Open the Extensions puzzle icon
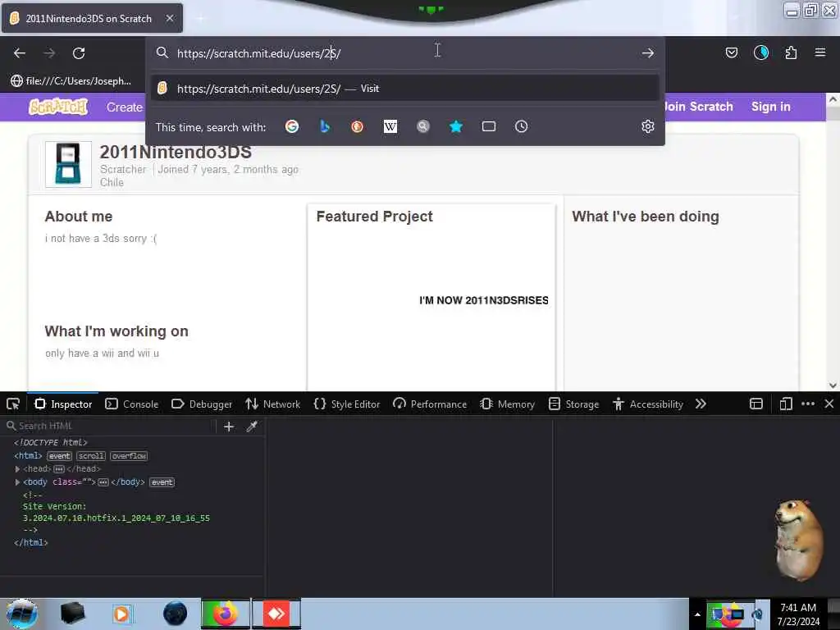 coord(791,52)
